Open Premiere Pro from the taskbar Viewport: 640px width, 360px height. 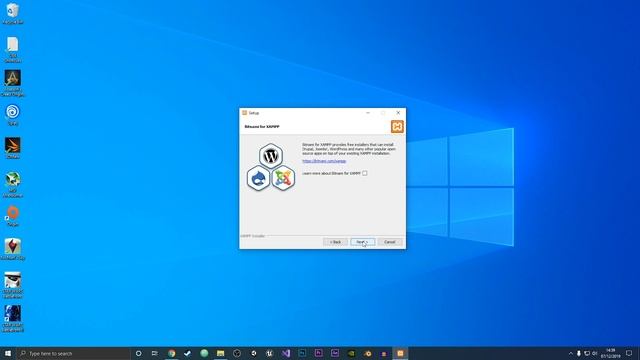click(x=318, y=353)
